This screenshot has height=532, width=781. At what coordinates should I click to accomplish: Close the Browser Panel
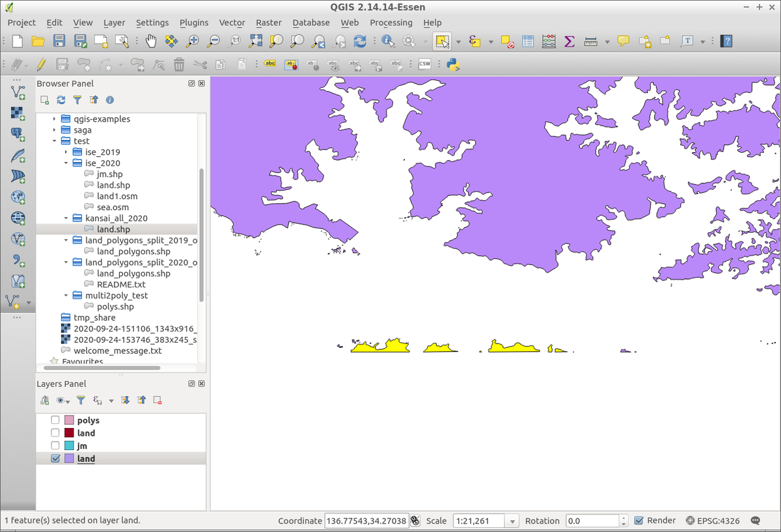pyautogui.click(x=202, y=84)
